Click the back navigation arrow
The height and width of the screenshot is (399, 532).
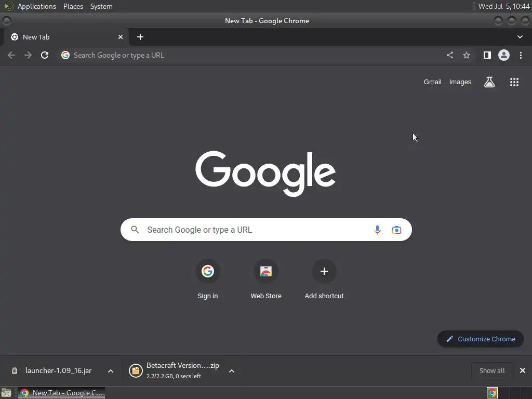tap(11, 55)
